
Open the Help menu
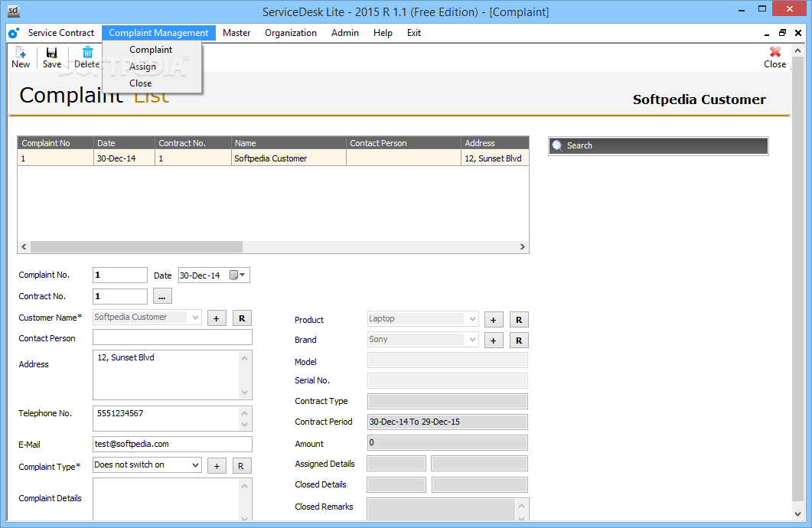click(383, 33)
